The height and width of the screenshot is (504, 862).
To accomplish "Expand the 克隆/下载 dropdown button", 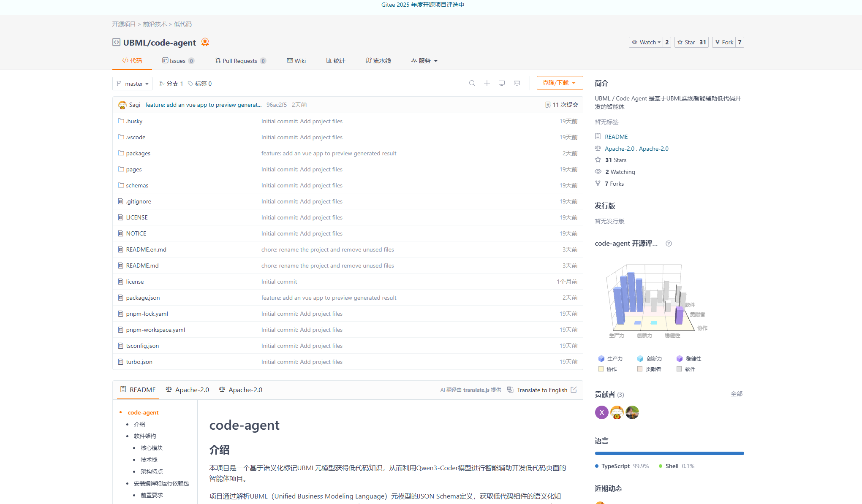I will click(559, 83).
